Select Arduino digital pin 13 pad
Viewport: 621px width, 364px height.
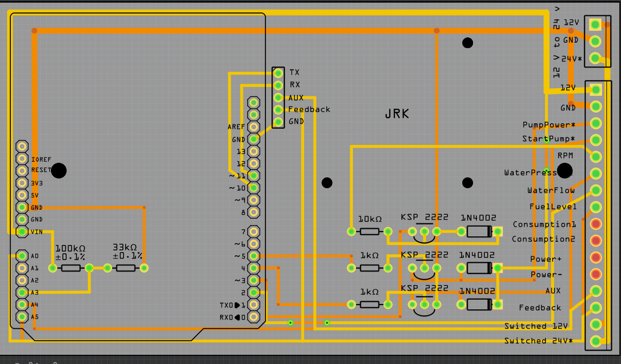pos(253,151)
